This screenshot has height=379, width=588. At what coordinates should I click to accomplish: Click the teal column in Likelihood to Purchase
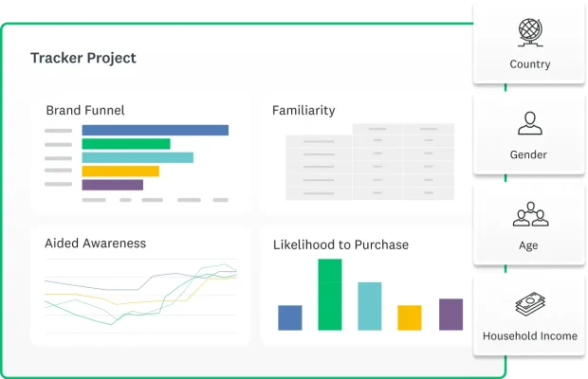tap(369, 306)
